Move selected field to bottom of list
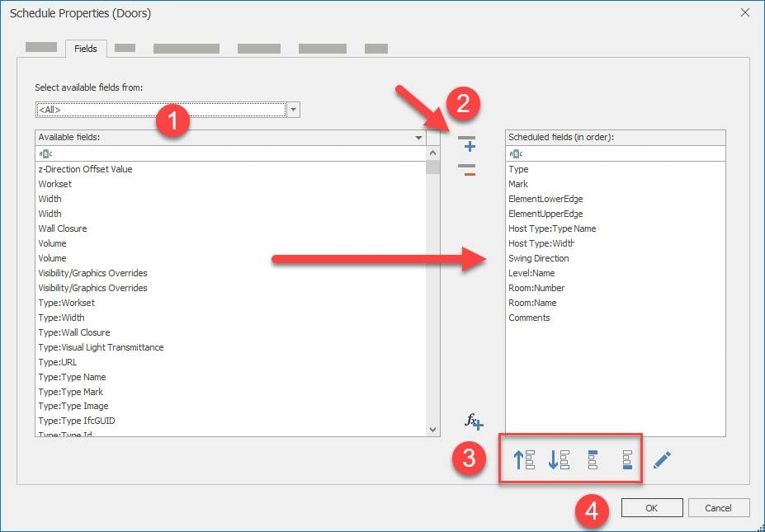The image size is (765, 532). (x=627, y=459)
